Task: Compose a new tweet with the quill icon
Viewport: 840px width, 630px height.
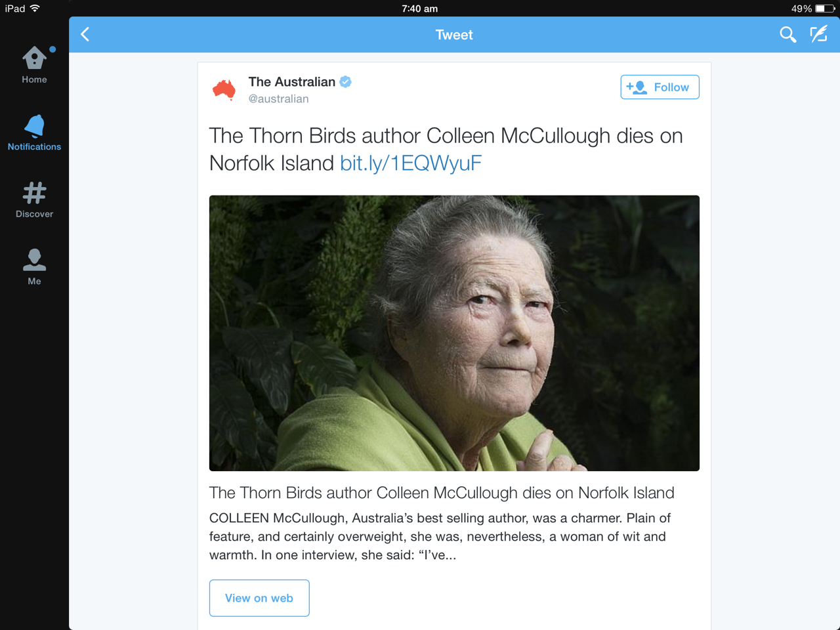Action: coord(818,34)
